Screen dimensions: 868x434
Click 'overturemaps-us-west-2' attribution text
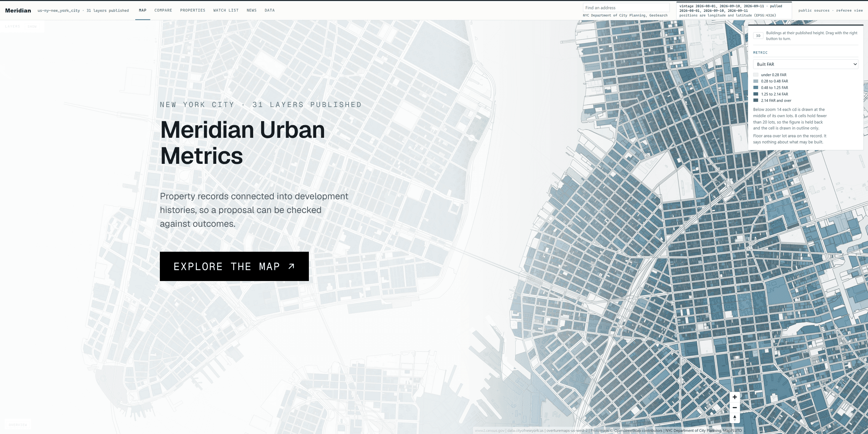[x=567, y=430]
